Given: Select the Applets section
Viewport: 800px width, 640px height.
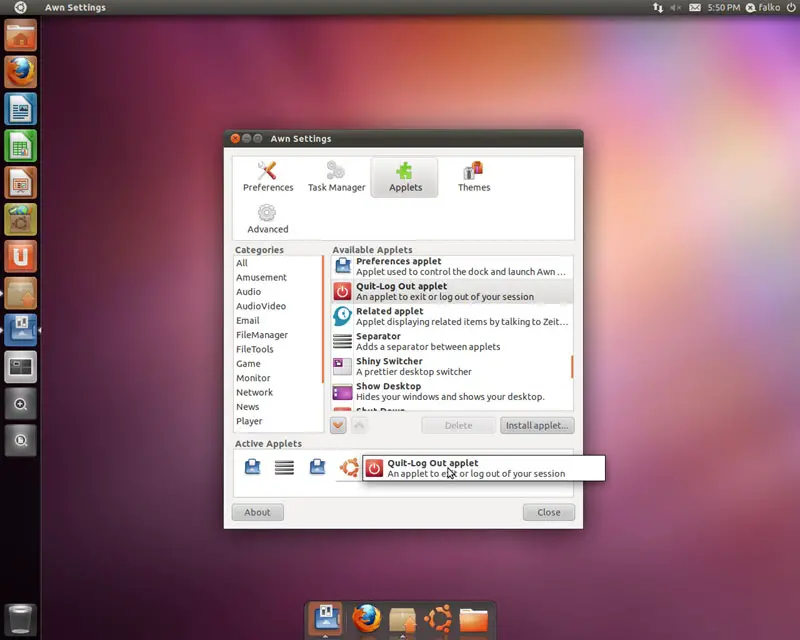Looking at the screenshot, I should click(x=405, y=177).
